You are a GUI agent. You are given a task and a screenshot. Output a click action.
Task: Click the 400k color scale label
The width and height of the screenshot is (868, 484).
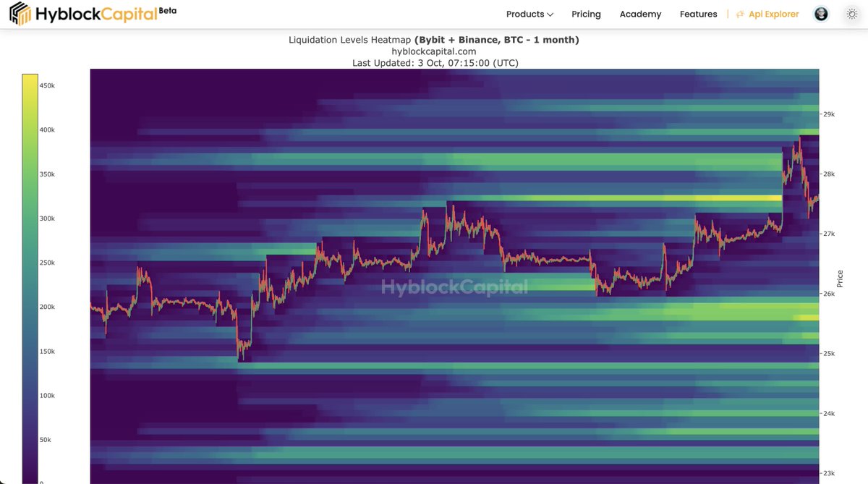tap(47, 130)
